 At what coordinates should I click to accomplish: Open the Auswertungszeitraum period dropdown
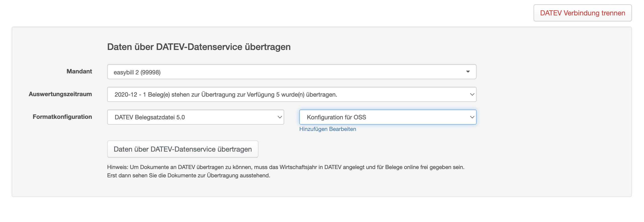pyautogui.click(x=291, y=95)
